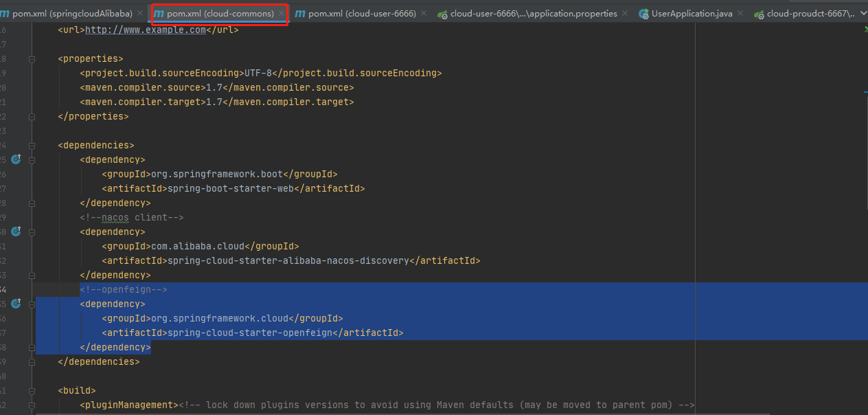Collapse the build block fold marker
The image size is (868, 415).
pyautogui.click(x=32, y=391)
